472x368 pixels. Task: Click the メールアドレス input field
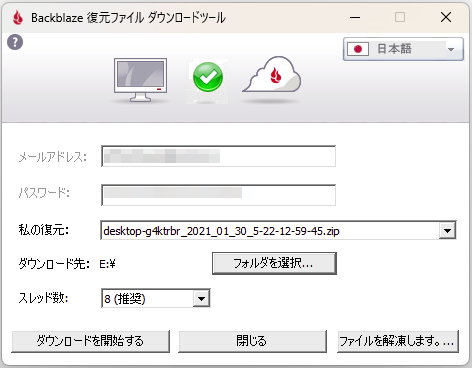(x=218, y=156)
